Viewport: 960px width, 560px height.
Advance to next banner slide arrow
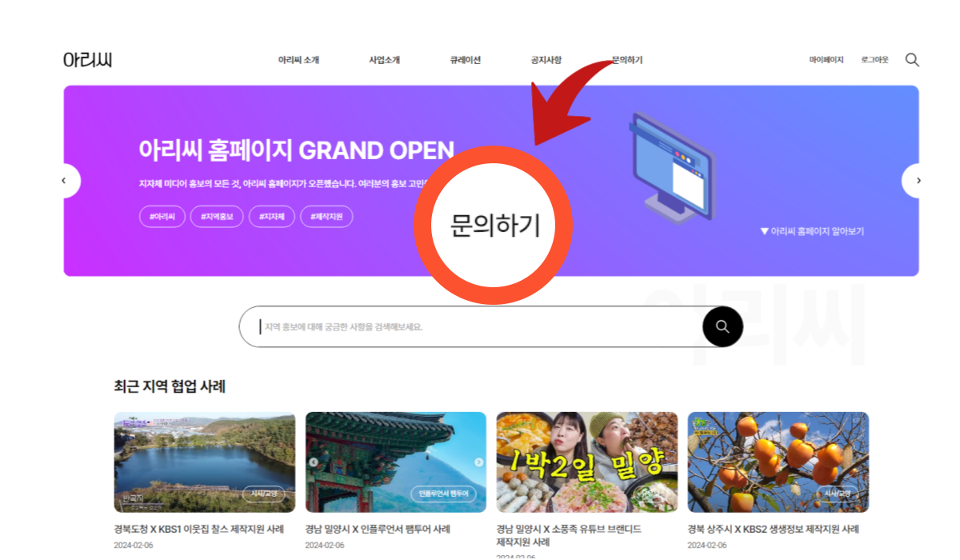(918, 181)
